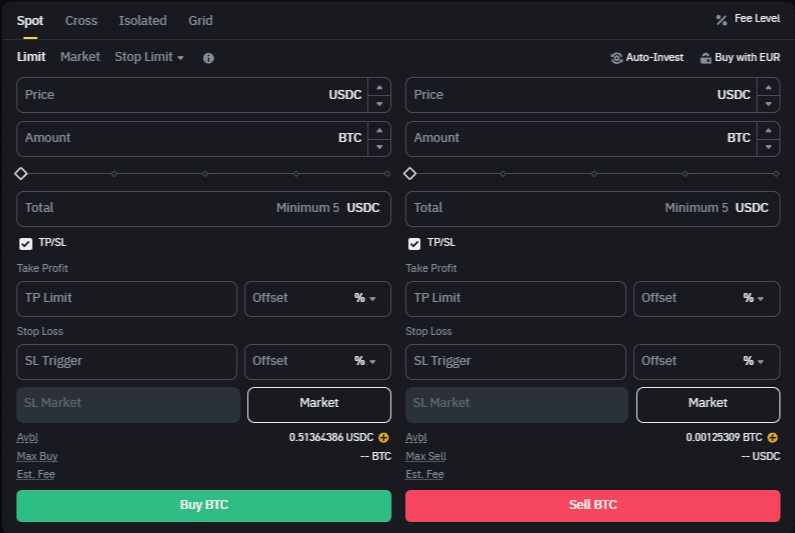The height and width of the screenshot is (533, 795).
Task: Switch to the Cross margin tab
Action: (81, 20)
